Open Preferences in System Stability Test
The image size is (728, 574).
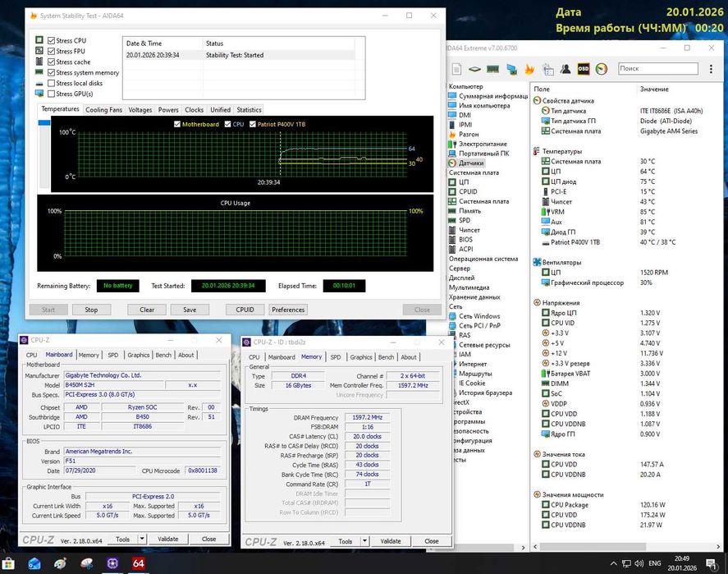click(288, 310)
